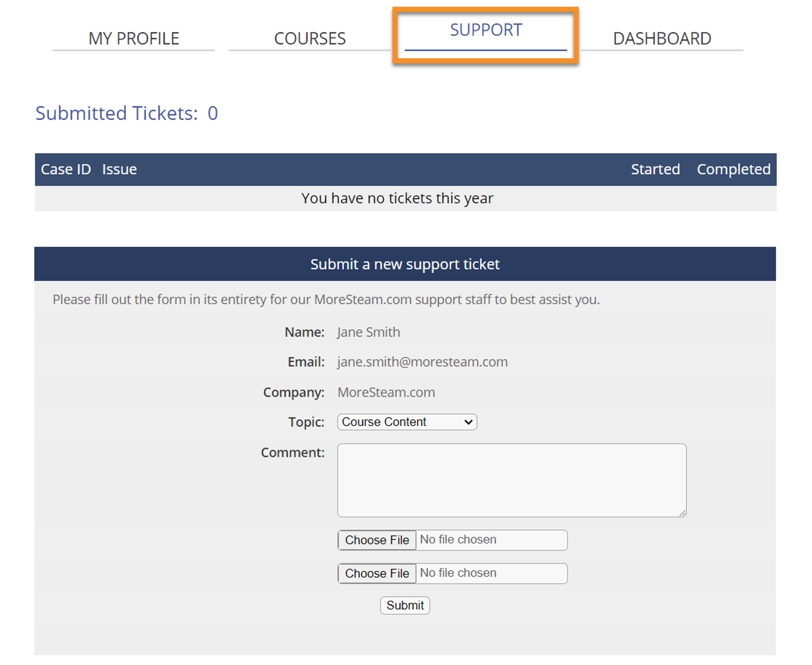Click the Case ID column header
812x665 pixels.
[x=66, y=169]
